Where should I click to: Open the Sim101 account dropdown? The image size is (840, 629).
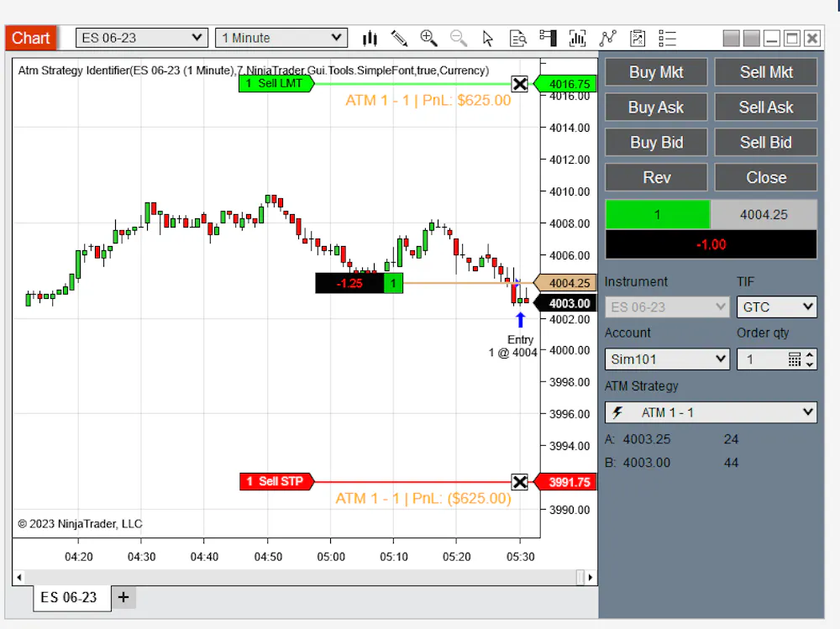667,359
